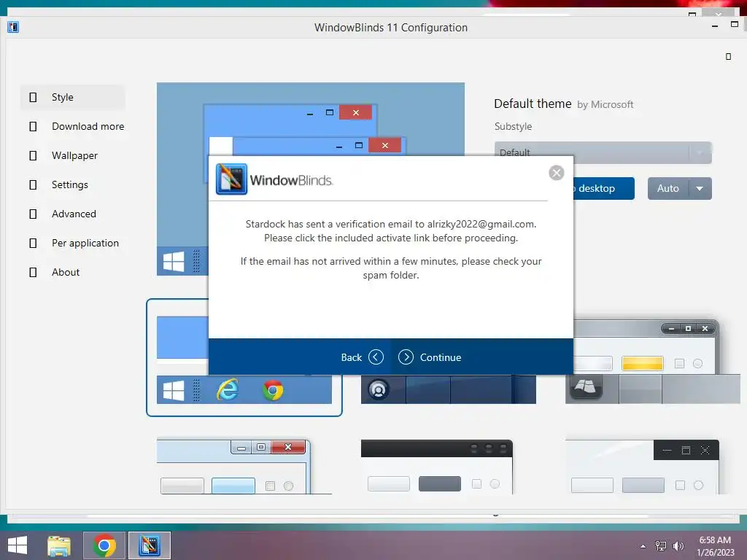Click Windows logo in selected theme preview

point(174,390)
